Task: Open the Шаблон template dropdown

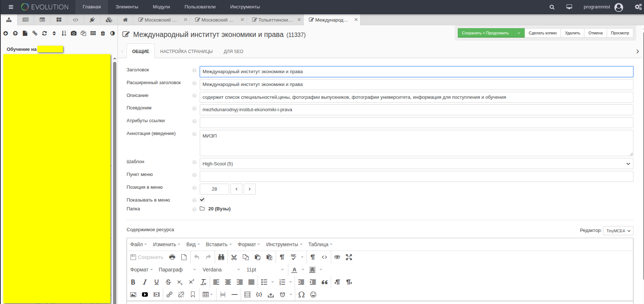Action: (416, 164)
